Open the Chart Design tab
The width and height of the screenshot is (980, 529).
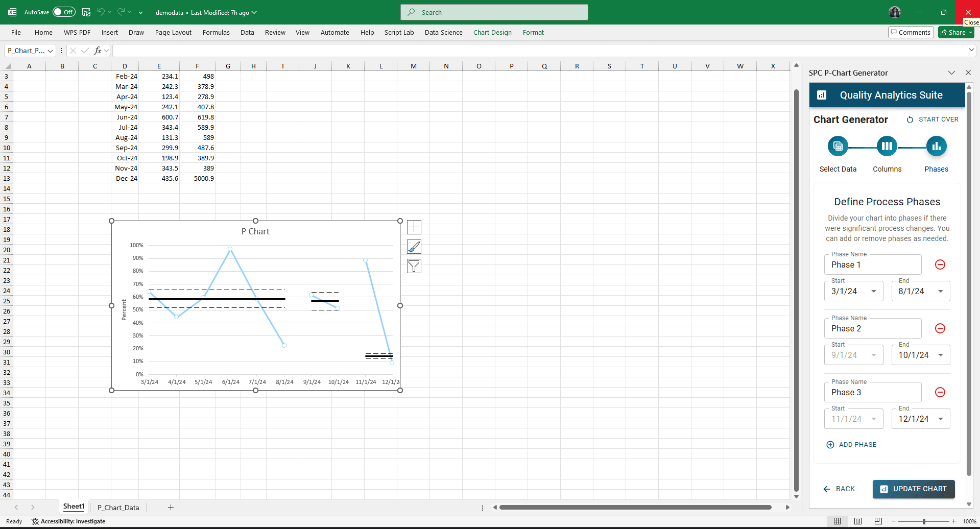point(492,32)
